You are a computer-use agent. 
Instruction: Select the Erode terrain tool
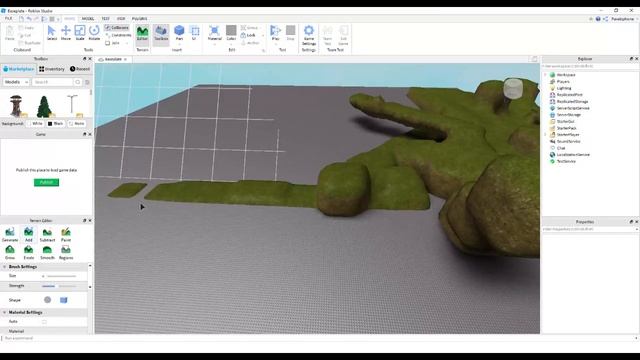[29, 253]
